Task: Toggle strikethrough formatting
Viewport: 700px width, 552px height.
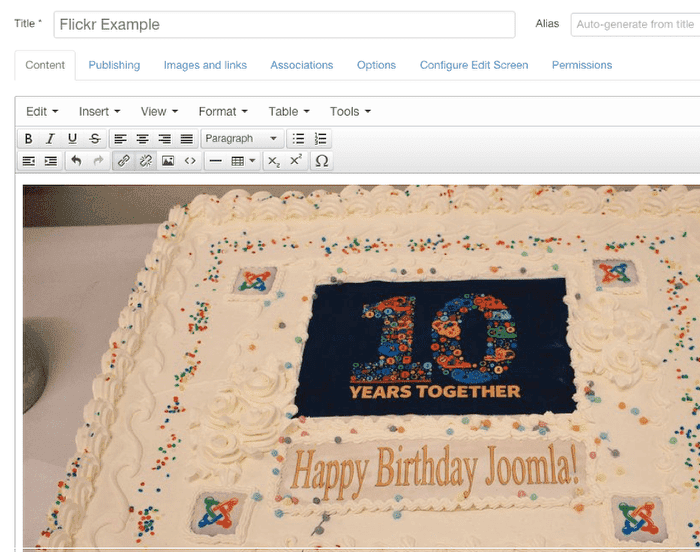Action: (95, 139)
